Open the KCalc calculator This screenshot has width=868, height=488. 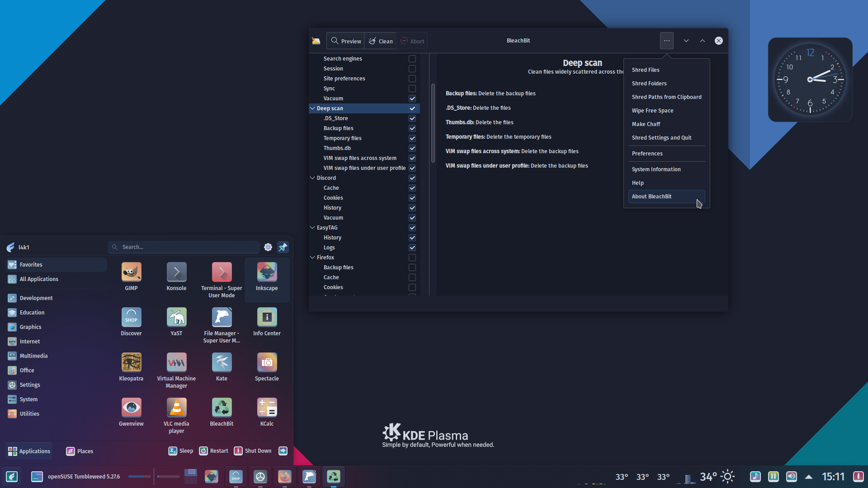267,412
